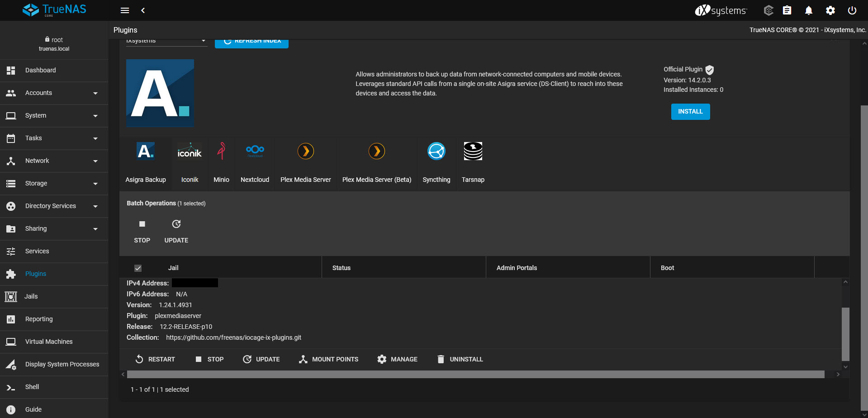Expand the System menu

pos(54,116)
